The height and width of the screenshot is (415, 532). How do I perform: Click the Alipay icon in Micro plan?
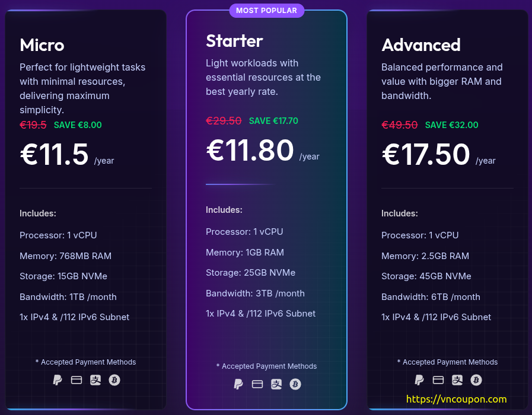tap(95, 380)
